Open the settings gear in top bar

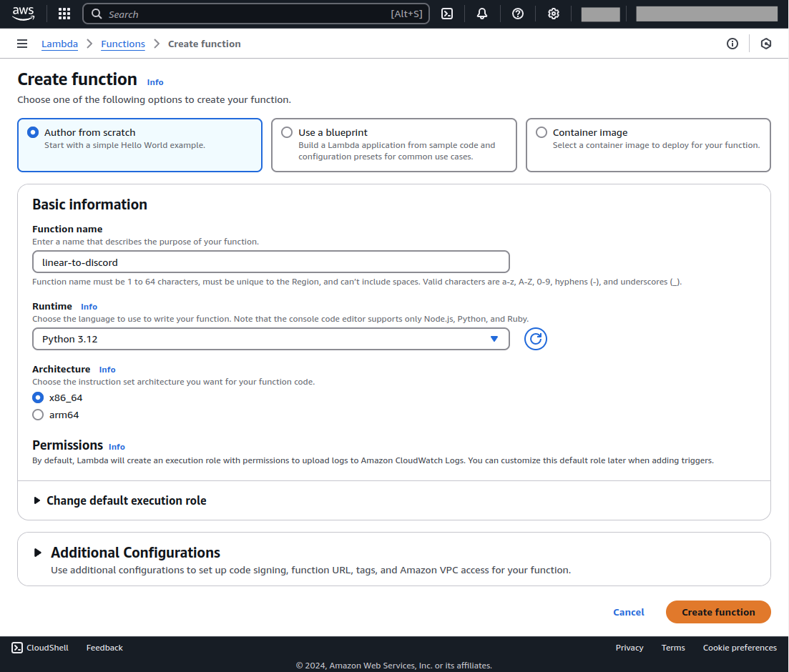click(x=554, y=14)
